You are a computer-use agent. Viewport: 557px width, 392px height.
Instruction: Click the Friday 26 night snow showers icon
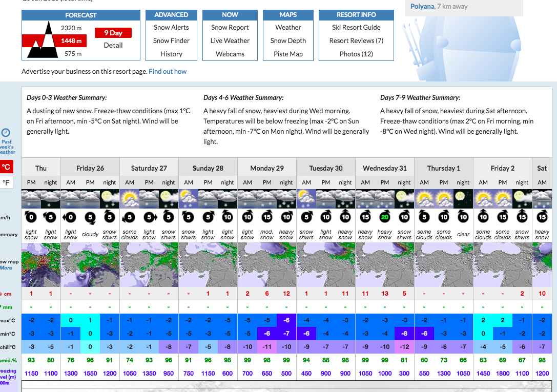(110, 199)
